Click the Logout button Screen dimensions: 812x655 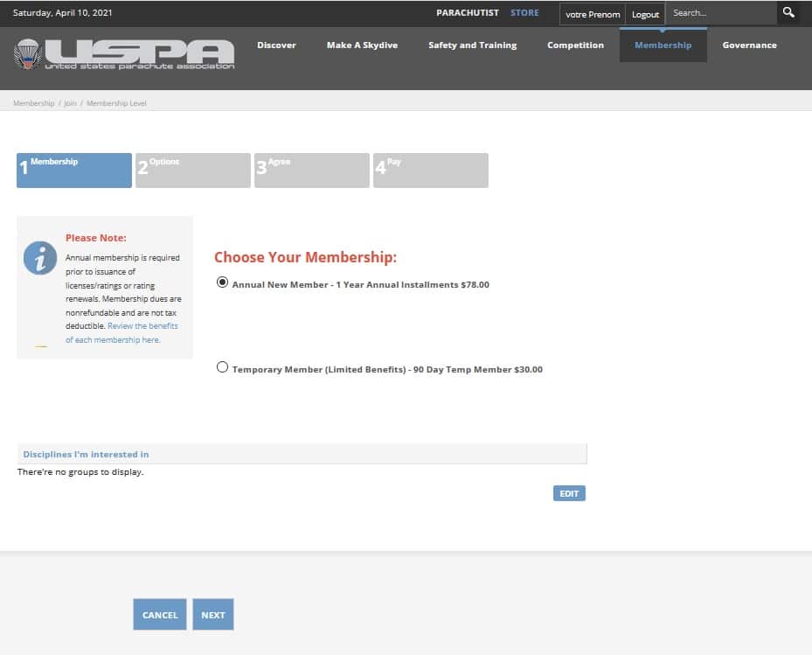point(645,15)
